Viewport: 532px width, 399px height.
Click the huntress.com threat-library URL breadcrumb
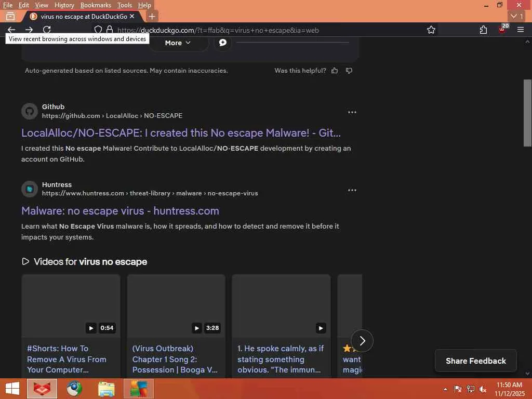point(150,193)
